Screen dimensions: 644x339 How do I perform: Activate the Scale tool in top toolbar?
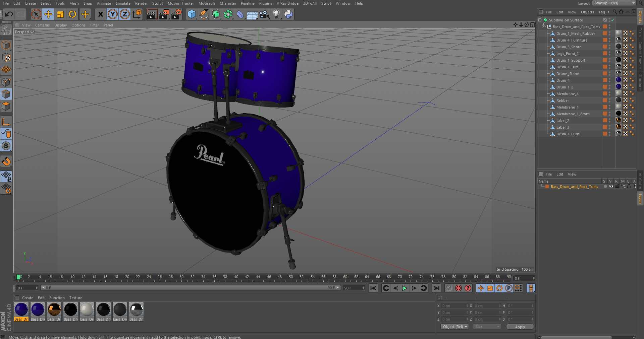tap(60, 14)
